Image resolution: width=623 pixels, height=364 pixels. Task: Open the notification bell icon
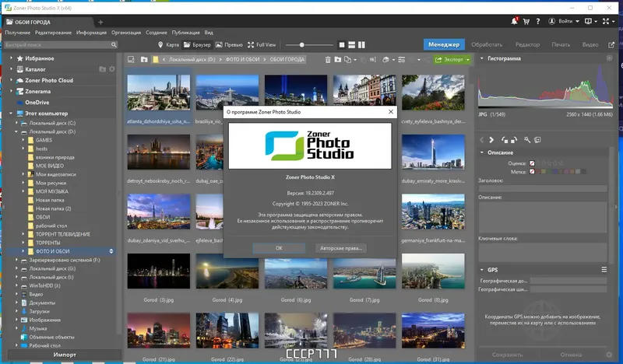click(x=515, y=21)
